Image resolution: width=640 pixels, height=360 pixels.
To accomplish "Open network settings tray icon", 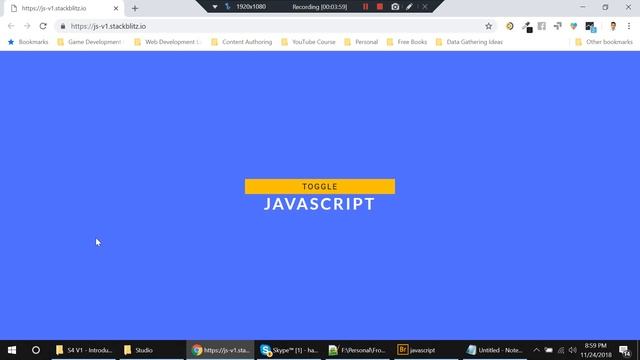I will [x=561, y=350].
